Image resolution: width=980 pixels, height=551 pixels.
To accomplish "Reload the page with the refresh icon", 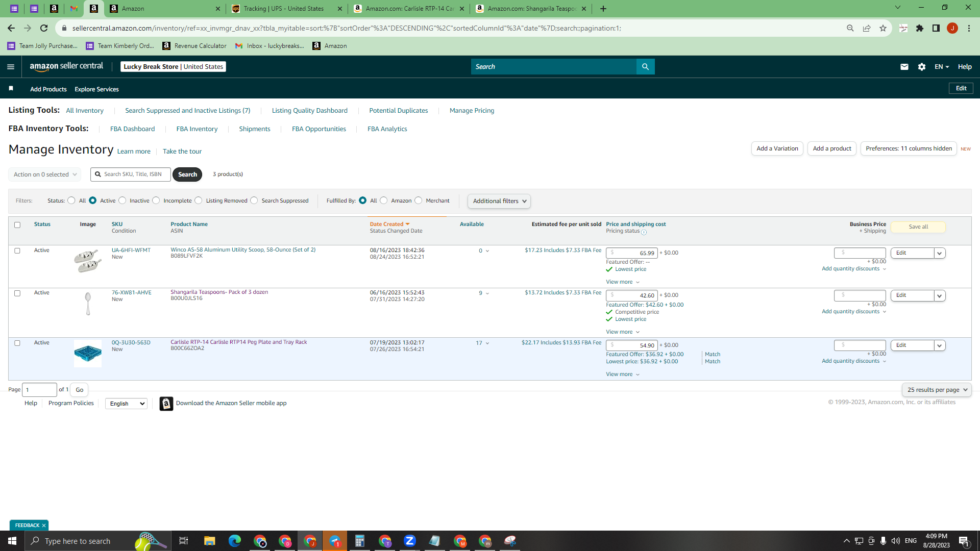I will click(44, 28).
